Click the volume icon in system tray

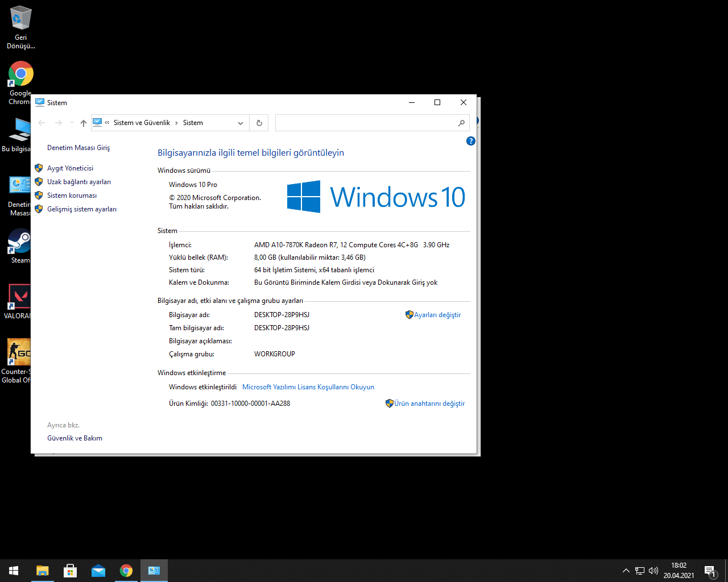click(653, 571)
